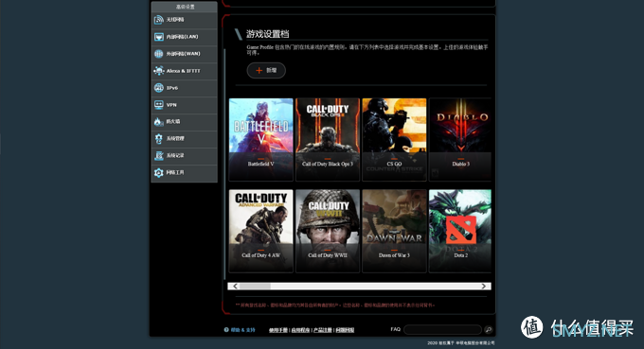Open the user manual footer link

point(278,330)
